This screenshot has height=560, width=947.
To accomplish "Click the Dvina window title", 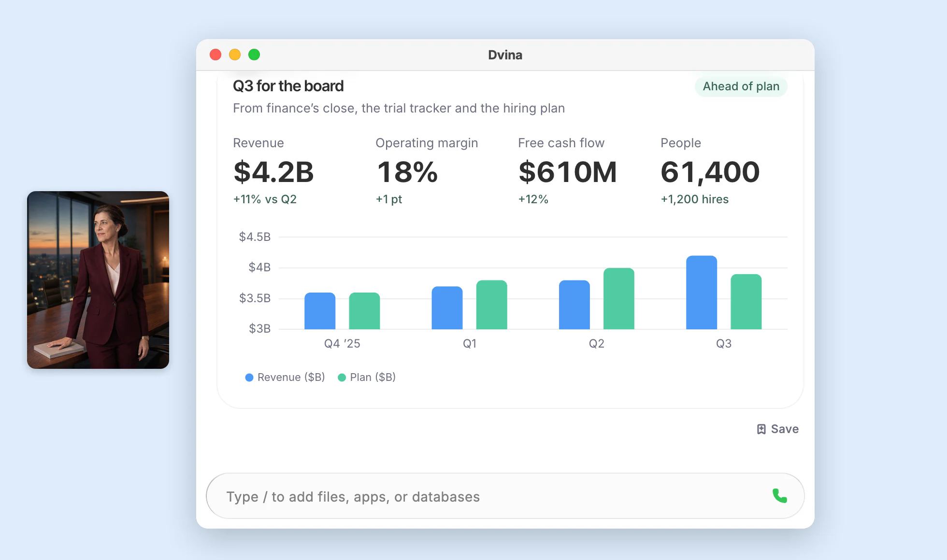I will 505,55.
